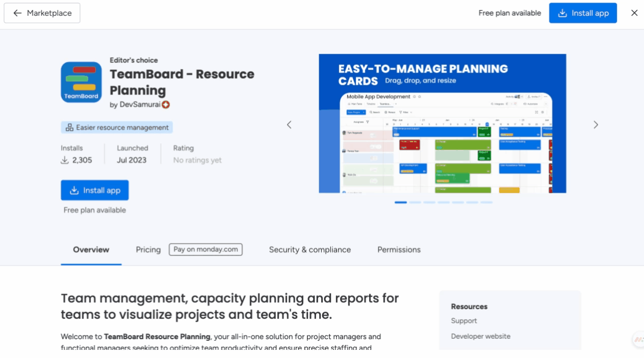Click the Editor's choice label

pos(134,60)
